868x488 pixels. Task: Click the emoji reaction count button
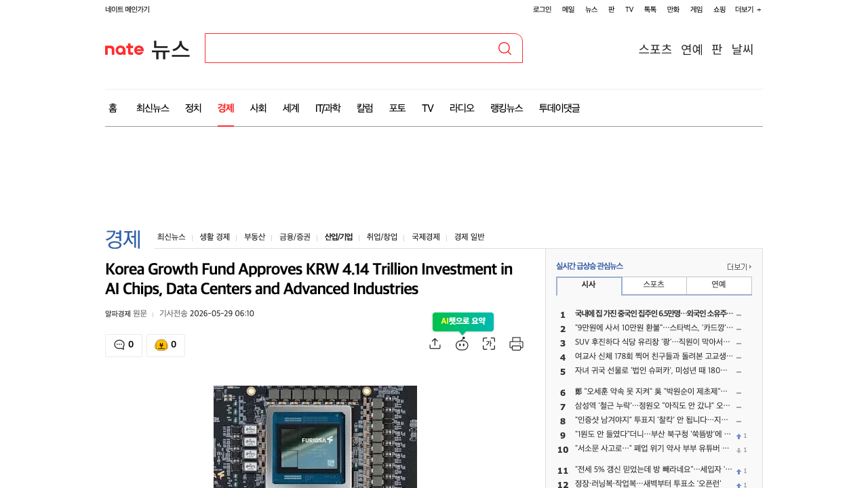165,345
